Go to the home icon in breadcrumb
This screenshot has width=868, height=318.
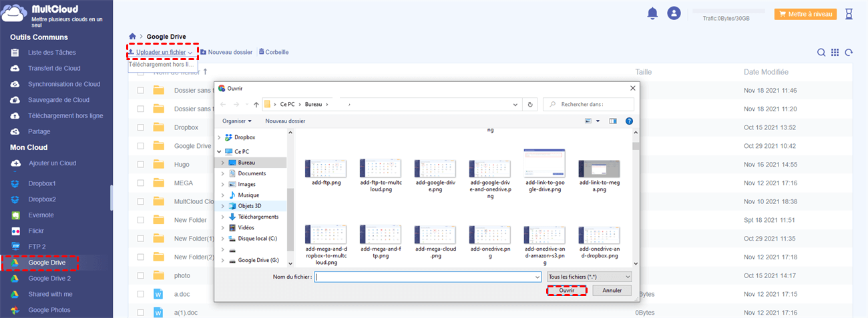(133, 36)
